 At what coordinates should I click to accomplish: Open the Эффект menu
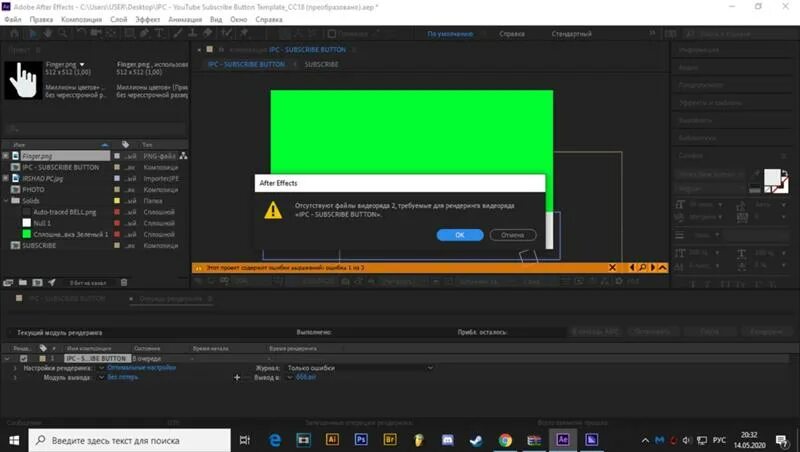[147, 19]
